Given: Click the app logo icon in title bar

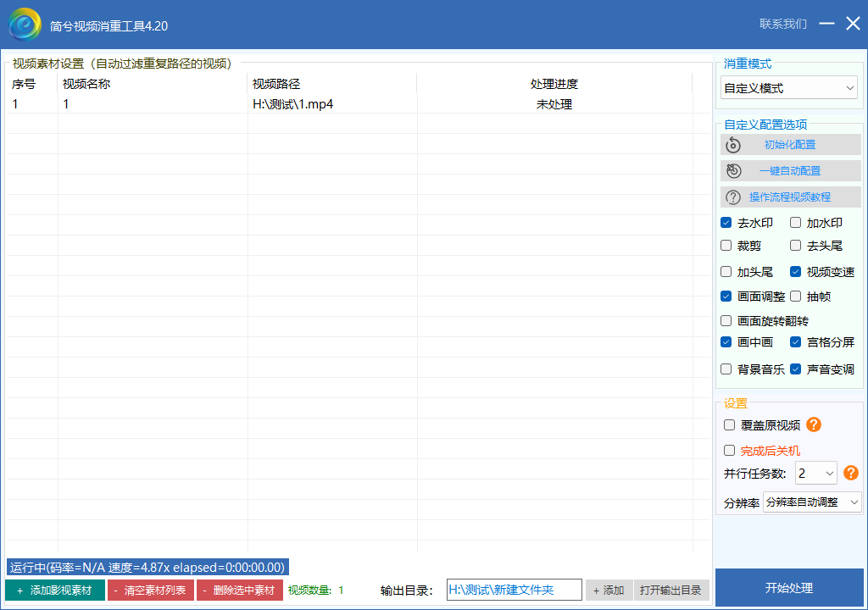Looking at the screenshot, I should pyautogui.click(x=25, y=25).
